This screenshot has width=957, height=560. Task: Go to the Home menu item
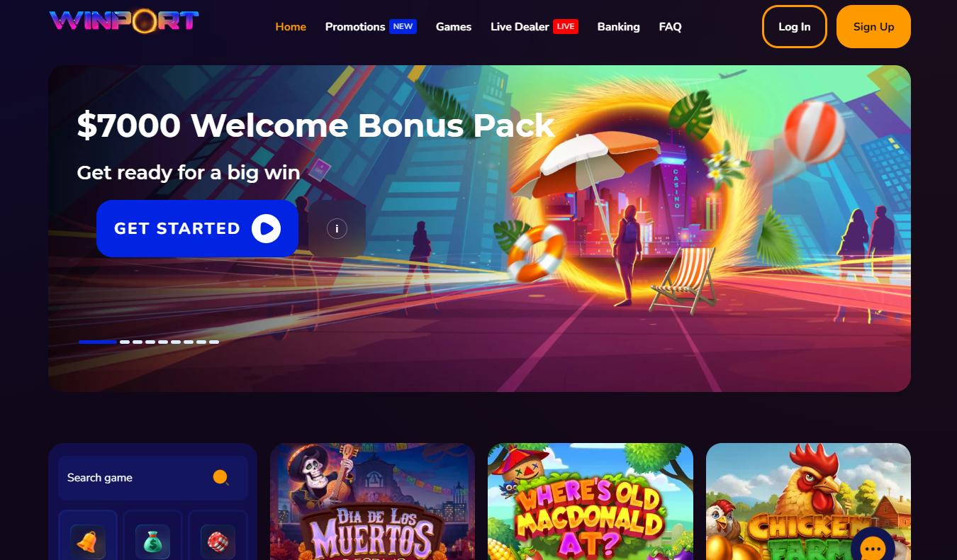(291, 27)
